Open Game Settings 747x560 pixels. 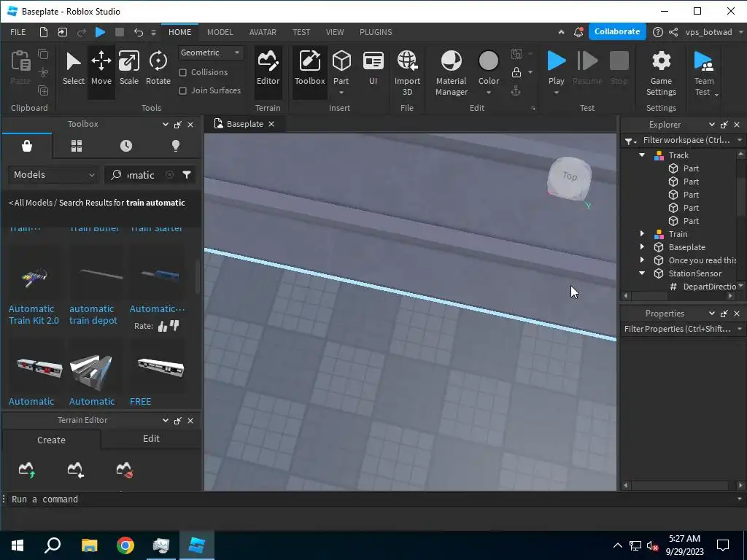661,74
